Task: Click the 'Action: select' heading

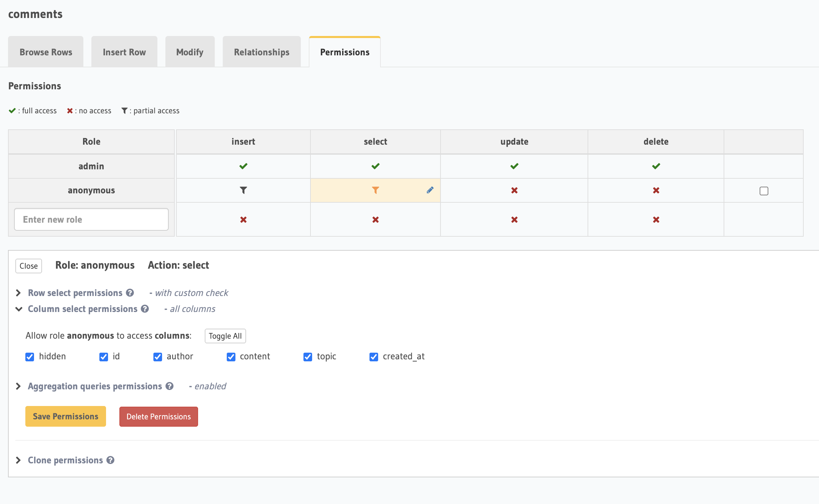Action: 178,265
